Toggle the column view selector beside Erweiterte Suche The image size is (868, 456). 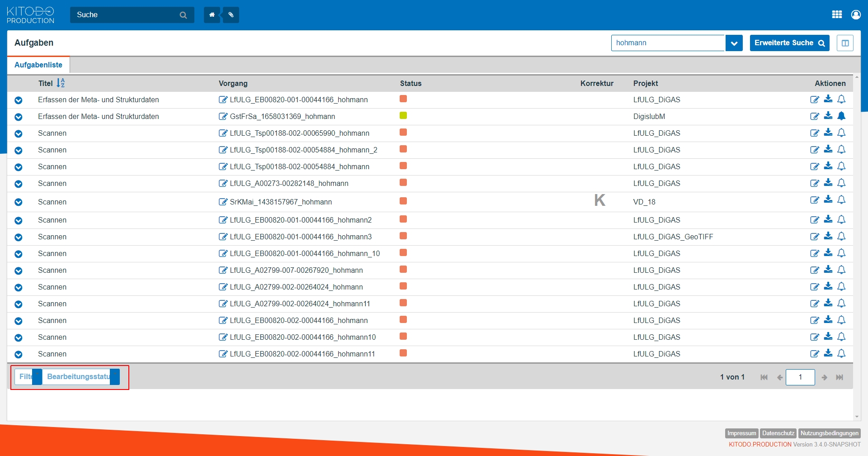(844, 43)
